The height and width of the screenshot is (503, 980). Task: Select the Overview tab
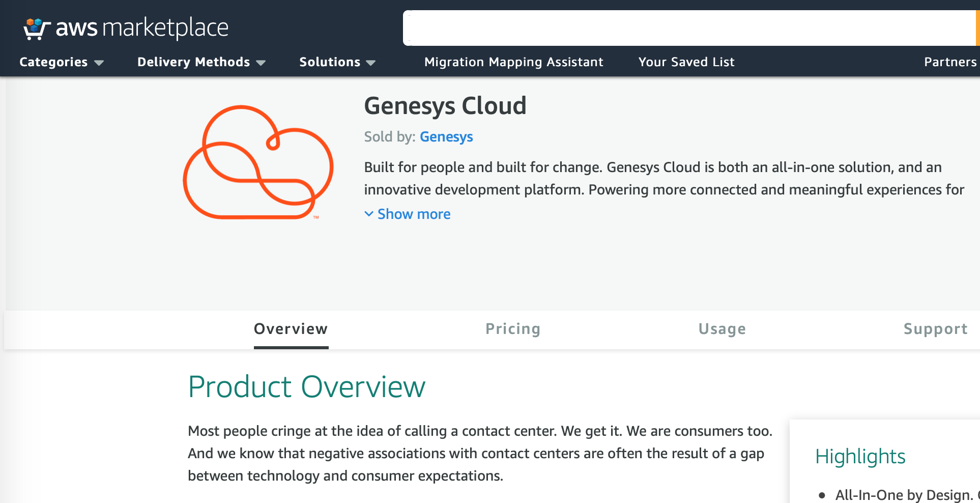click(x=291, y=329)
